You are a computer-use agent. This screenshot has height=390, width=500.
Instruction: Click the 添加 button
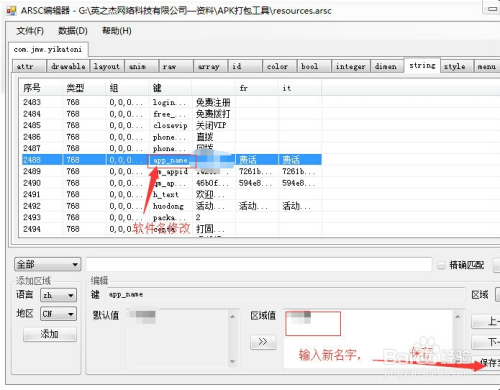point(50,334)
